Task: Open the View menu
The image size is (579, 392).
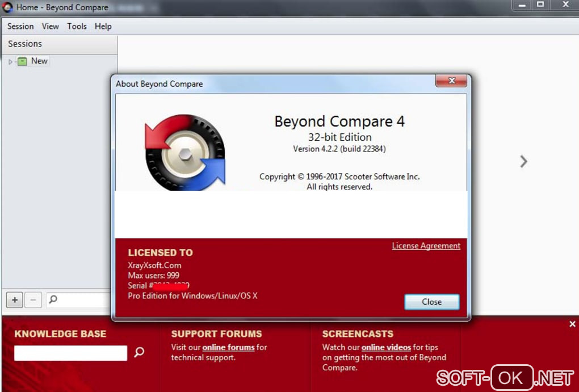Action: [50, 26]
